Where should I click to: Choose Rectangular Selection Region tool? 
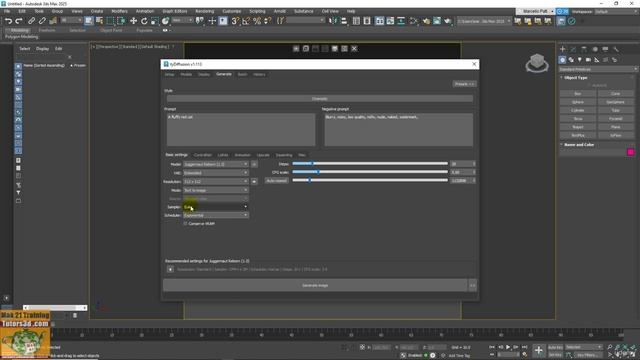110,21
